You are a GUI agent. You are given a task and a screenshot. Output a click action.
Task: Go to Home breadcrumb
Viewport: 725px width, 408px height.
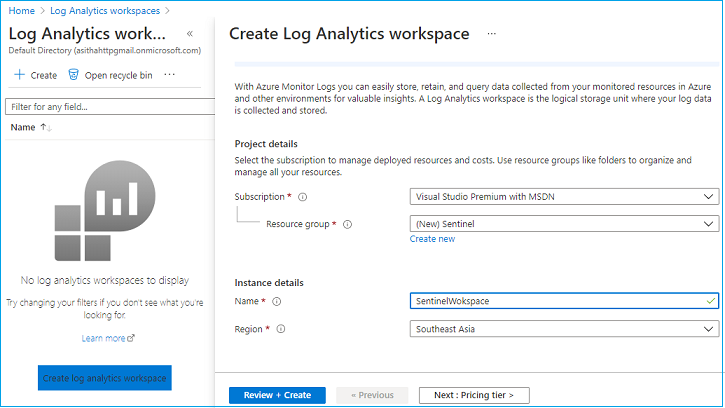(x=21, y=11)
